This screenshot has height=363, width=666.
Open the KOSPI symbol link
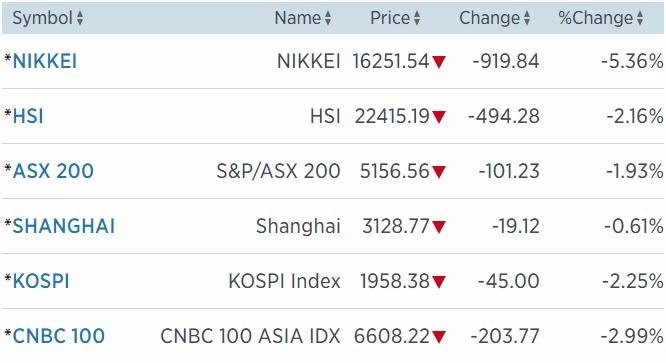click(41, 281)
